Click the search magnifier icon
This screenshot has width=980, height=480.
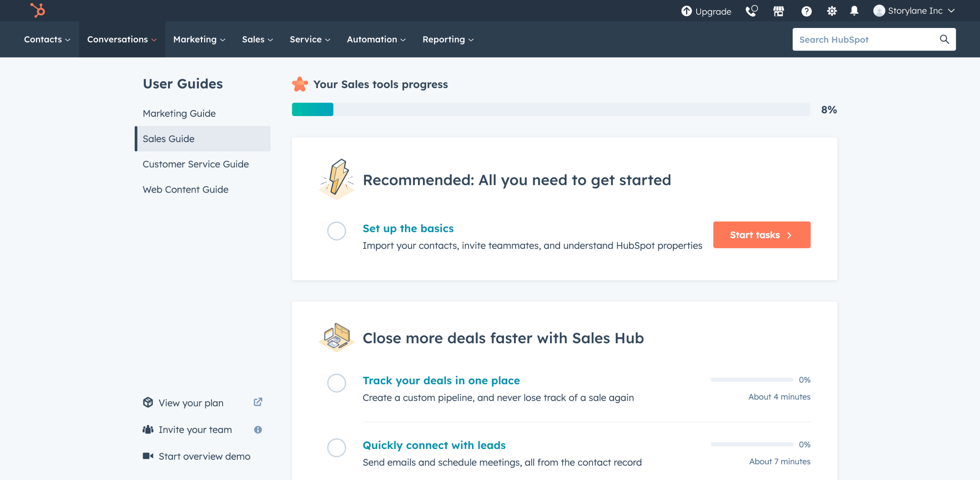pyautogui.click(x=944, y=39)
